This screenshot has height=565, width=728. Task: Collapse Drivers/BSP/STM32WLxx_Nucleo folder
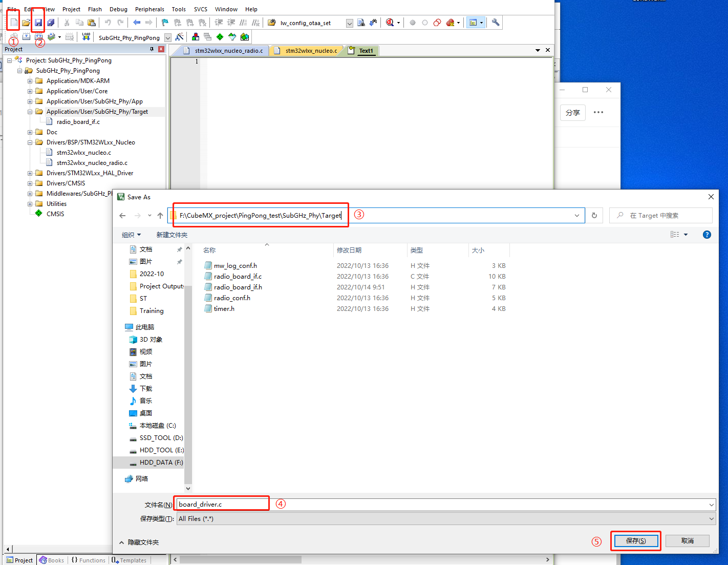(x=30, y=142)
